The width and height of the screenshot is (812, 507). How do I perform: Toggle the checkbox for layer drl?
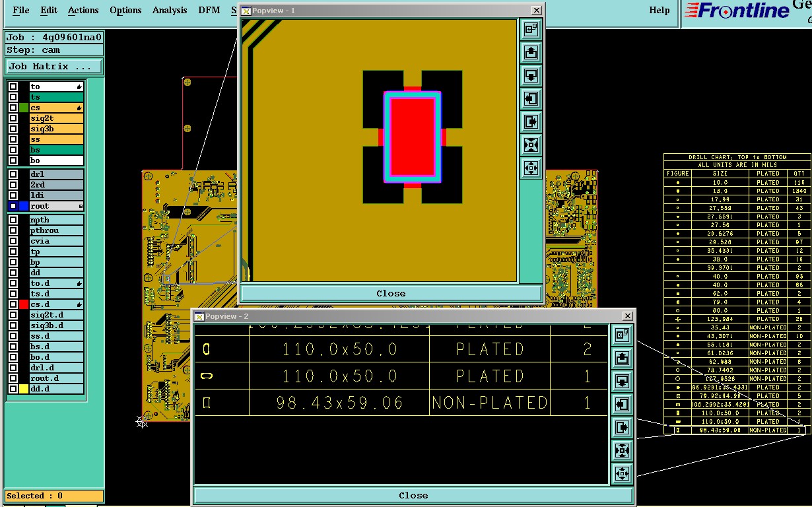tap(13, 174)
